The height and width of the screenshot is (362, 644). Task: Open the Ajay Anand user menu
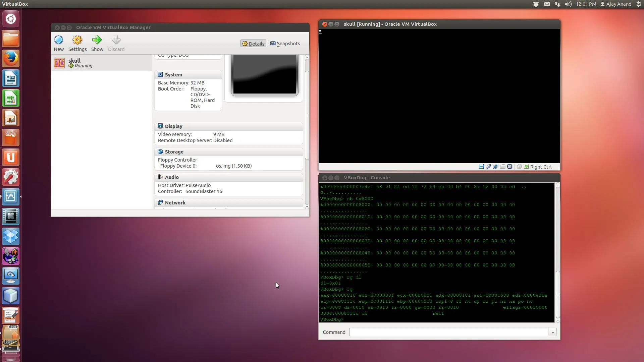616,4
